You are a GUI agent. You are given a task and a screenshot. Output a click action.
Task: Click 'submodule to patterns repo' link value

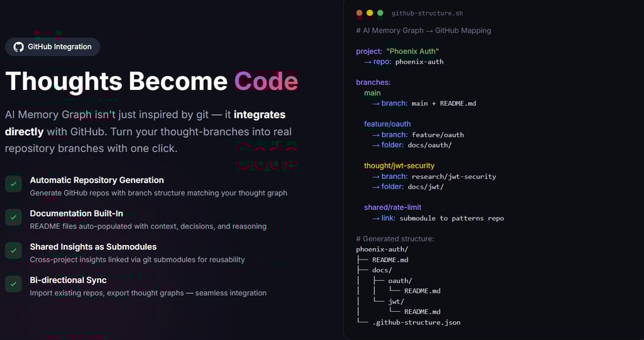452,218
